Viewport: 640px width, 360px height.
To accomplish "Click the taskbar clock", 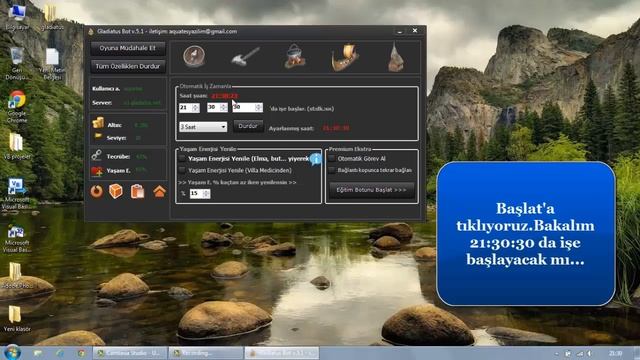I will click(616, 353).
